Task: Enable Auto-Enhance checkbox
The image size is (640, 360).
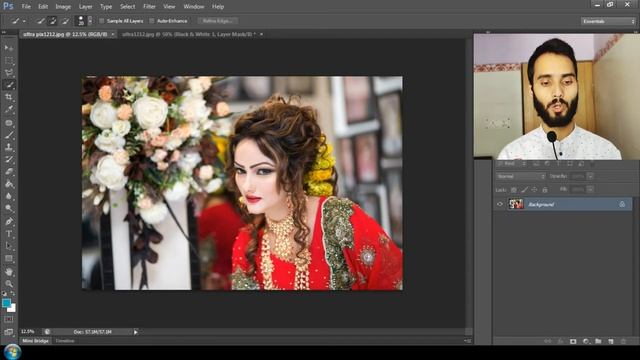Action: (x=151, y=21)
